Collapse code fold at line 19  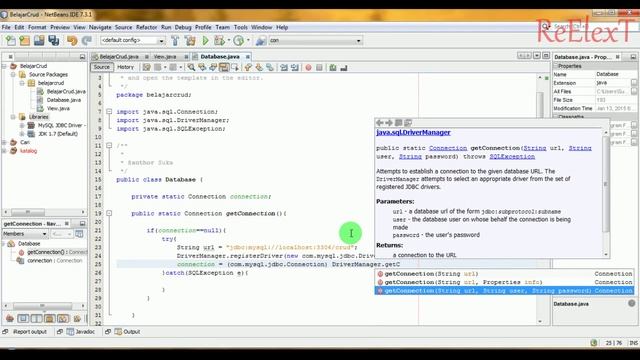coord(109,213)
